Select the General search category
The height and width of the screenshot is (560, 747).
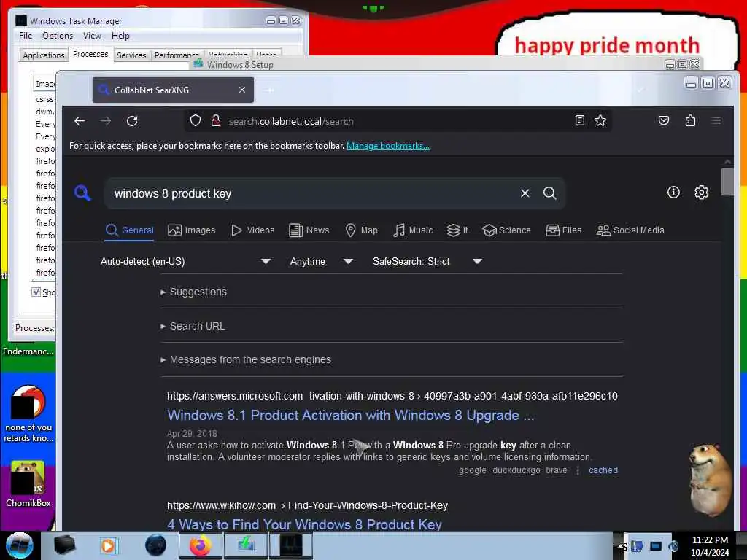(x=130, y=230)
